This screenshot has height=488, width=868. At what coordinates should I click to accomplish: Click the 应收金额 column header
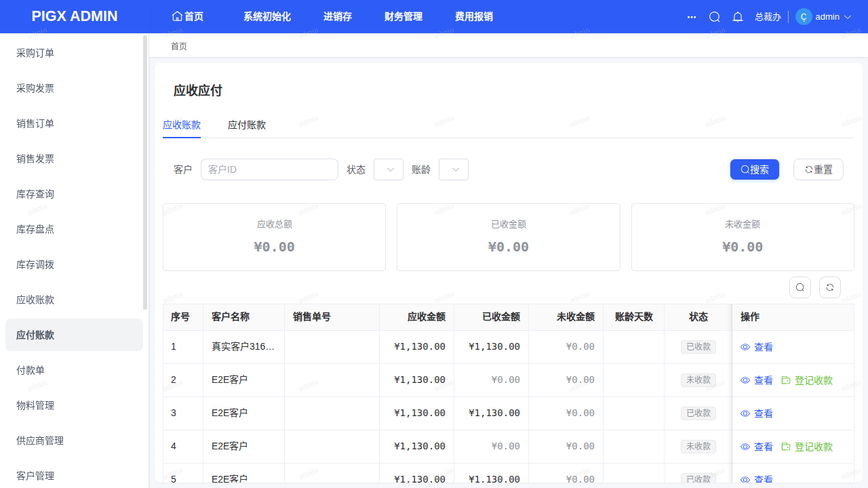(416, 317)
